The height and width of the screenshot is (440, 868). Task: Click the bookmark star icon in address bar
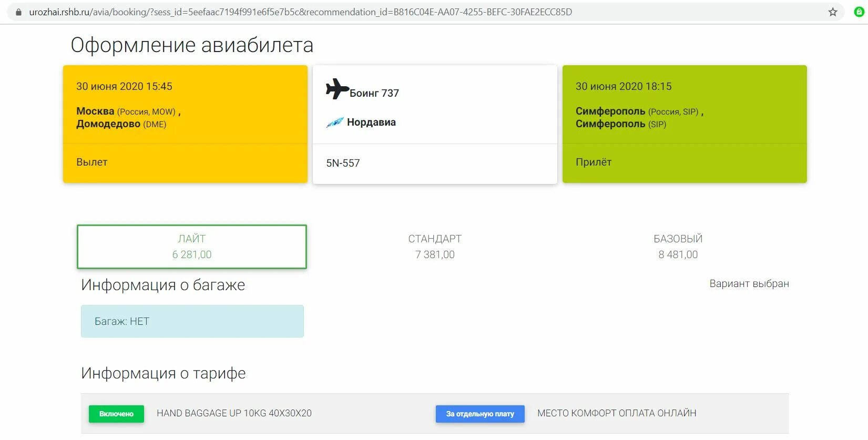click(x=833, y=12)
